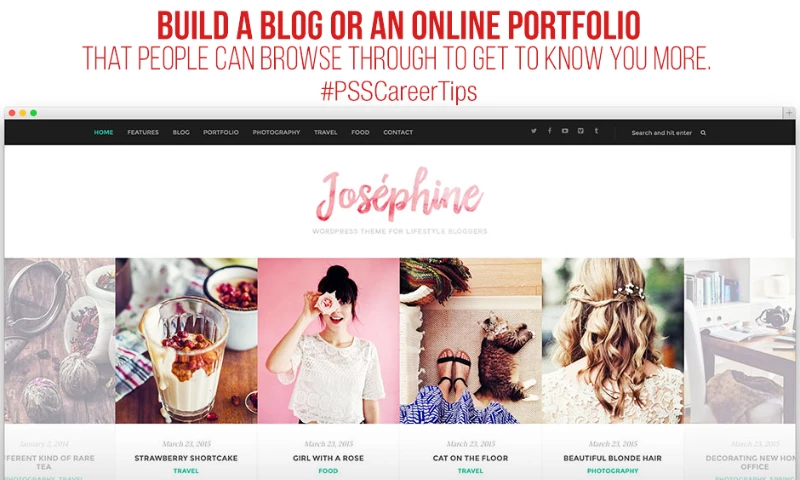Click the PHOTOGRAPHY category under Beautiful Blonde Hair
The width and height of the screenshot is (800, 480).
click(x=613, y=471)
